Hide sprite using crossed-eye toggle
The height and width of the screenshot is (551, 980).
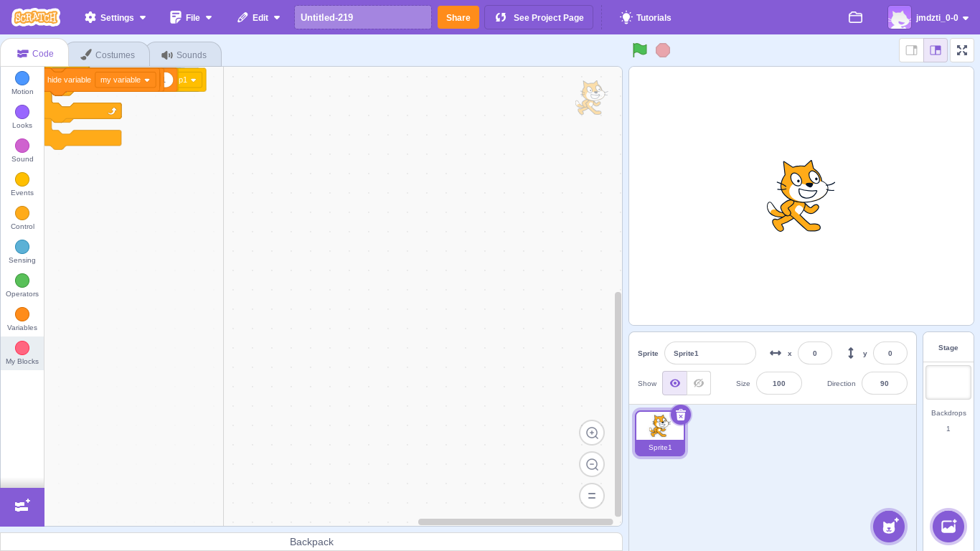coord(699,383)
